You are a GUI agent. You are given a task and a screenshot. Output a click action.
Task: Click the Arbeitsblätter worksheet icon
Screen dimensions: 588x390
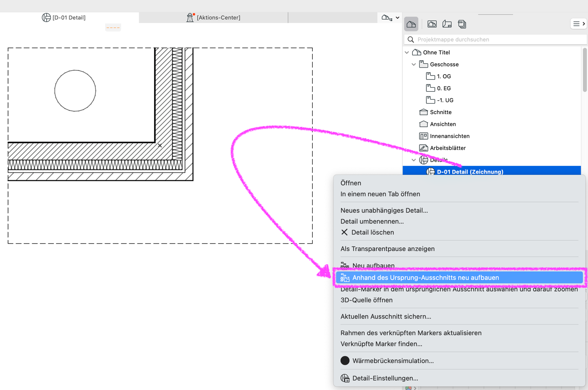(x=423, y=148)
